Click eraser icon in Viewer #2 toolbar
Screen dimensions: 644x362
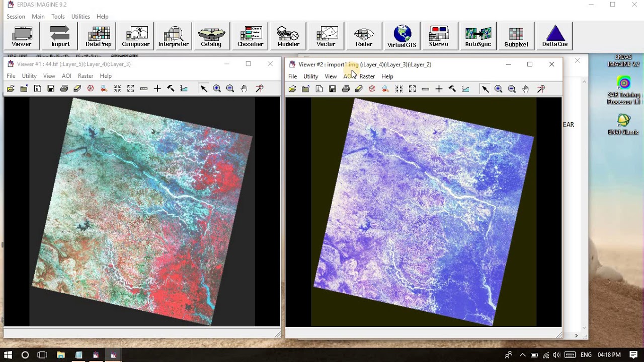[x=359, y=89]
